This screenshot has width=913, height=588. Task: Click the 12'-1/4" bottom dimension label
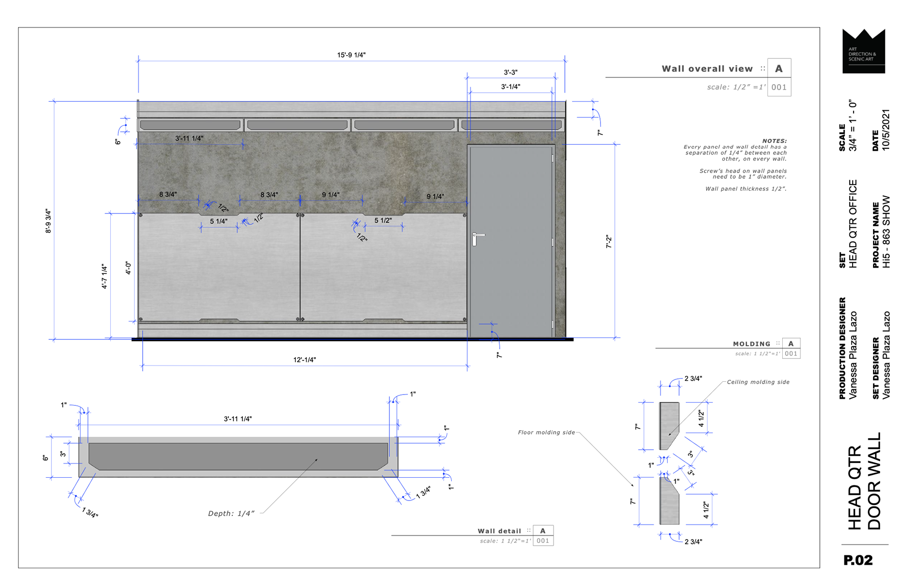(x=304, y=360)
